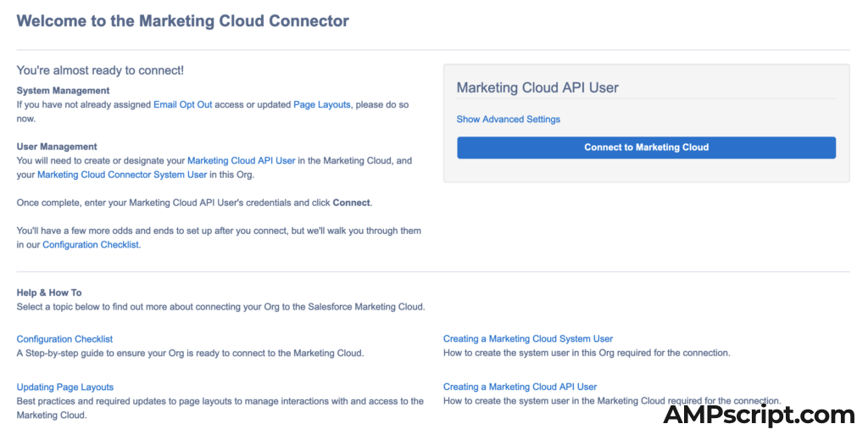Click "You're almost ready to connect!" subheading
868x435 pixels.
(100, 70)
